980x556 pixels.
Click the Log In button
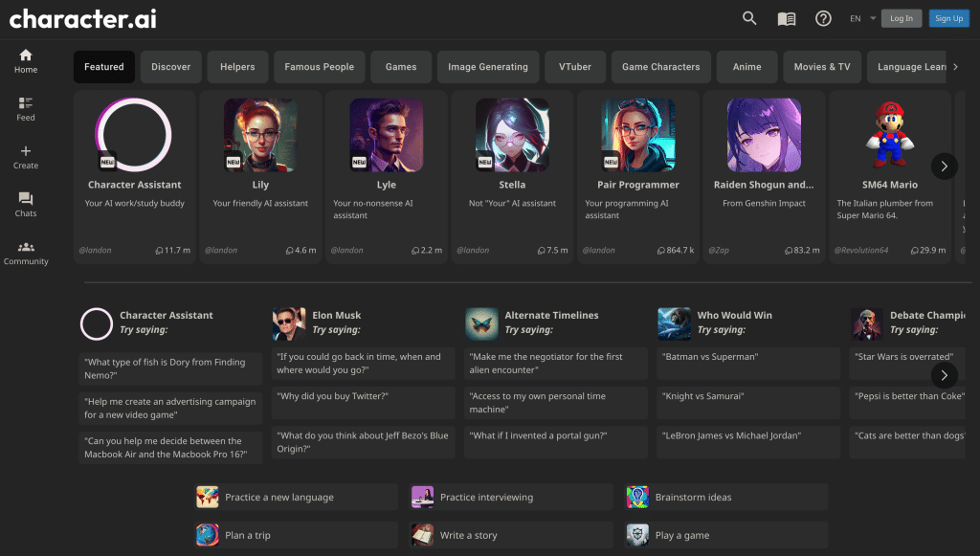tap(901, 18)
